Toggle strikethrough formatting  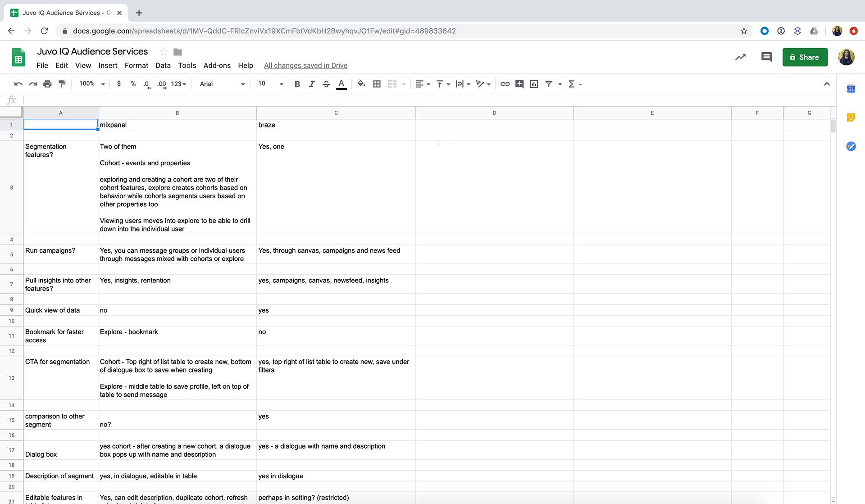[327, 84]
